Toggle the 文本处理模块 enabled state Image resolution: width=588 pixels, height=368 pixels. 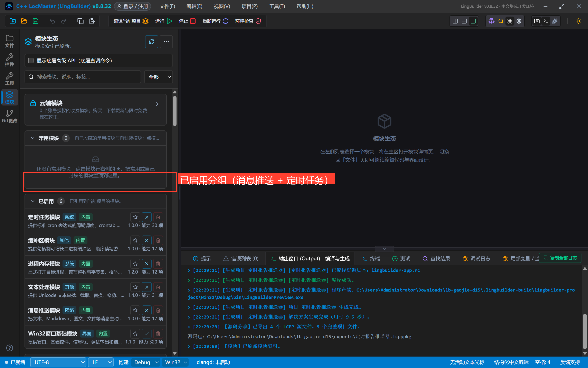(x=147, y=287)
